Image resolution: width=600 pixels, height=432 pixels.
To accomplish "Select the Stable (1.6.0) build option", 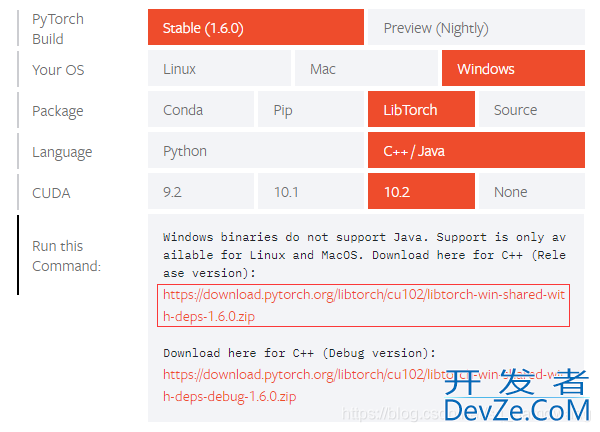I will 256,28.
